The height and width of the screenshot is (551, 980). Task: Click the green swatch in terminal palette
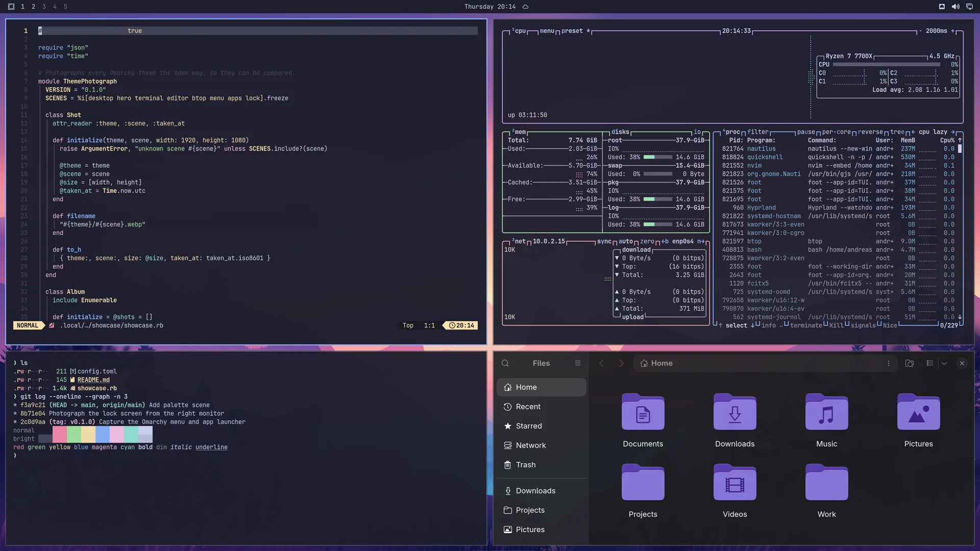74,434
